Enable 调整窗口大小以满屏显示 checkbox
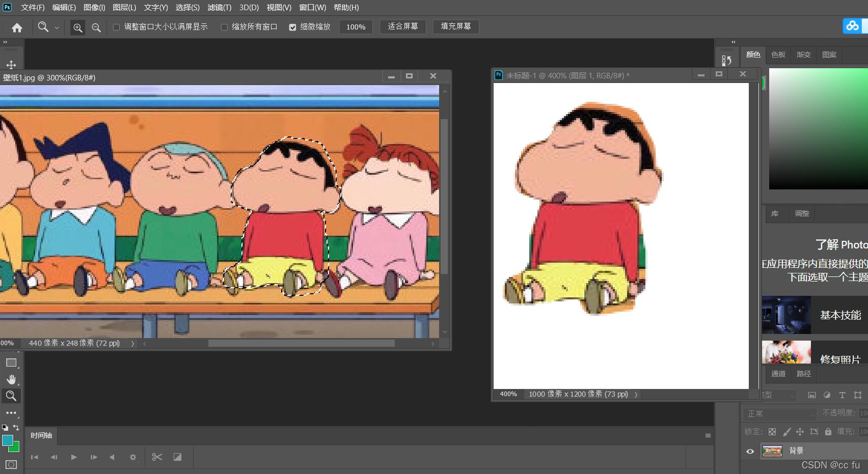The image size is (868, 474). pyautogui.click(x=116, y=27)
